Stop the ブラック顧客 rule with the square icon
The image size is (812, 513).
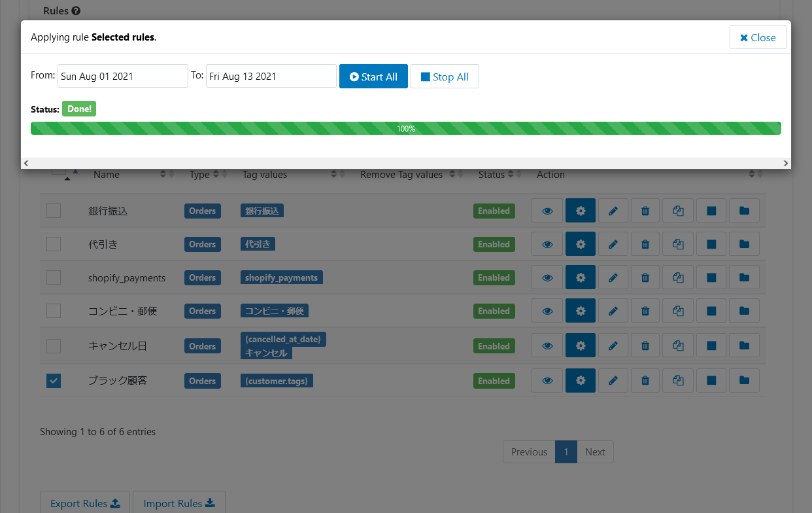pos(711,380)
